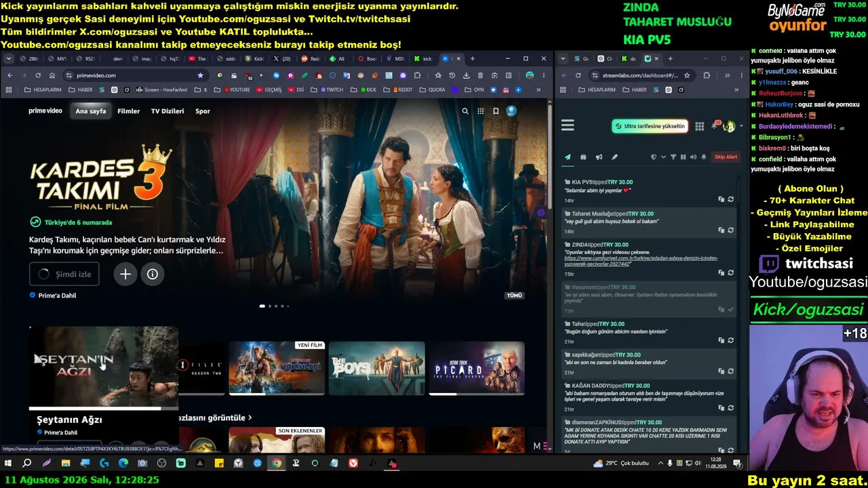The height and width of the screenshot is (488, 868).
Task: Open a new tab in Prime Video window
Action: [473, 59]
